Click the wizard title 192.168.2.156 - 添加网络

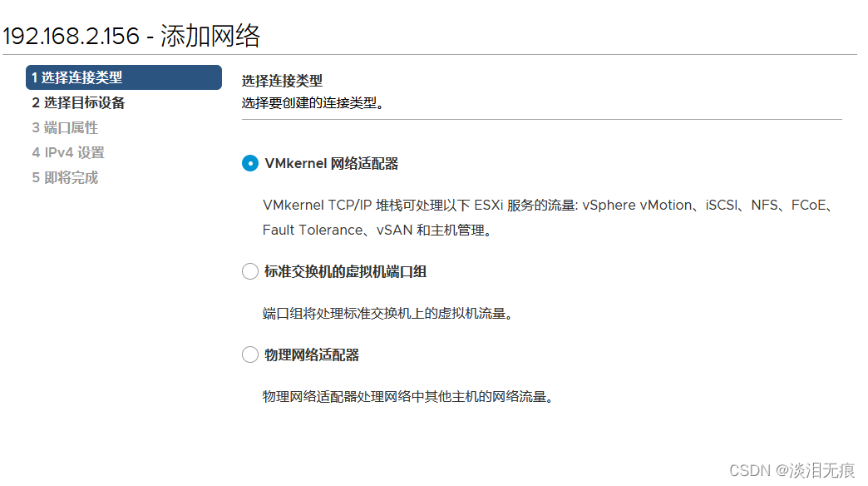click(133, 36)
